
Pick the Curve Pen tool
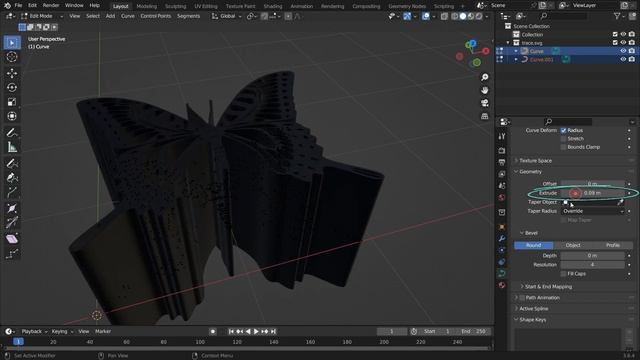pyautogui.click(x=12, y=178)
